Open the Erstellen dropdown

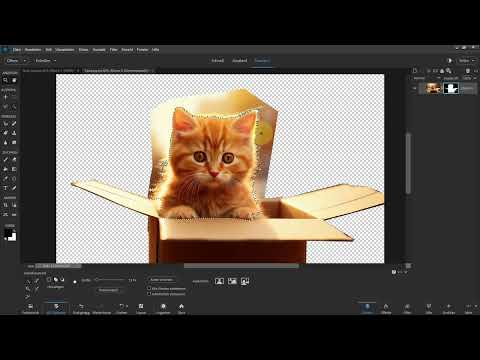45,61
